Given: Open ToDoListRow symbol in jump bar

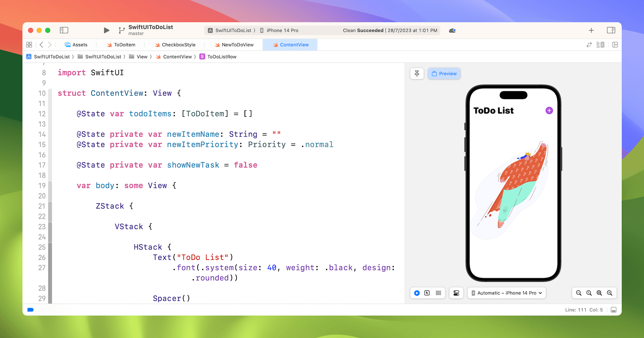Looking at the screenshot, I should coord(218,57).
